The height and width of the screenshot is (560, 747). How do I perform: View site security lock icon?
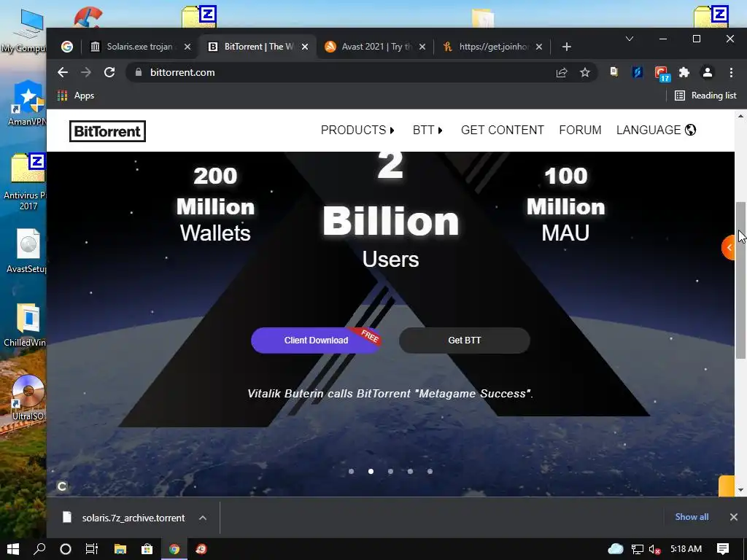(139, 72)
